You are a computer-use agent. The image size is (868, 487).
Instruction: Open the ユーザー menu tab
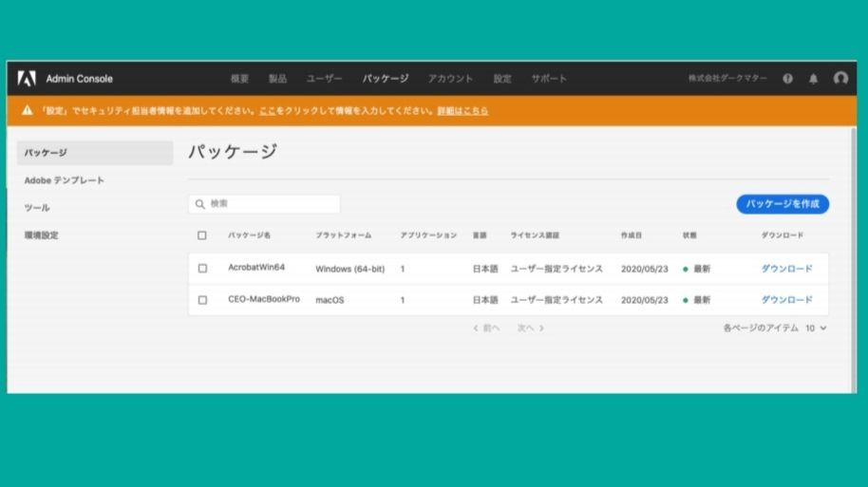[324, 79]
